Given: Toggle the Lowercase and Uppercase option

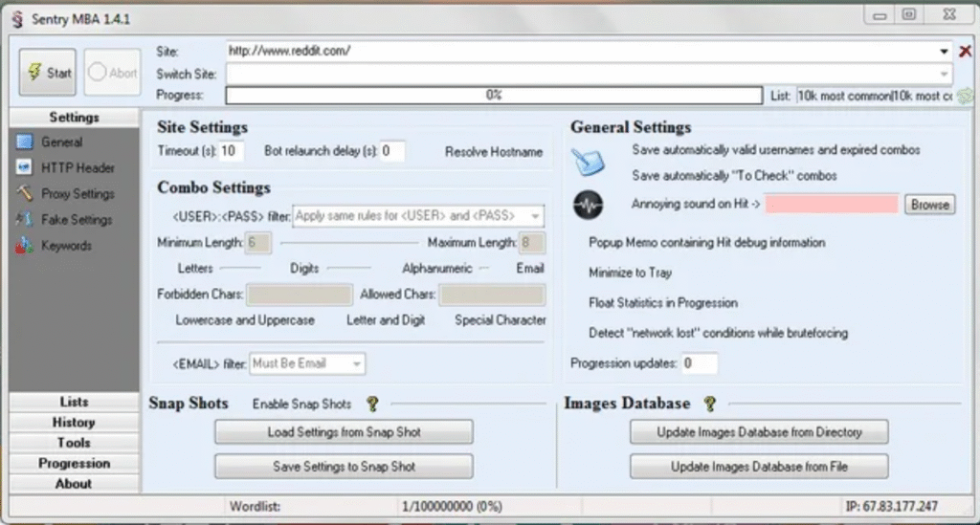Looking at the screenshot, I should coord(244,320).
